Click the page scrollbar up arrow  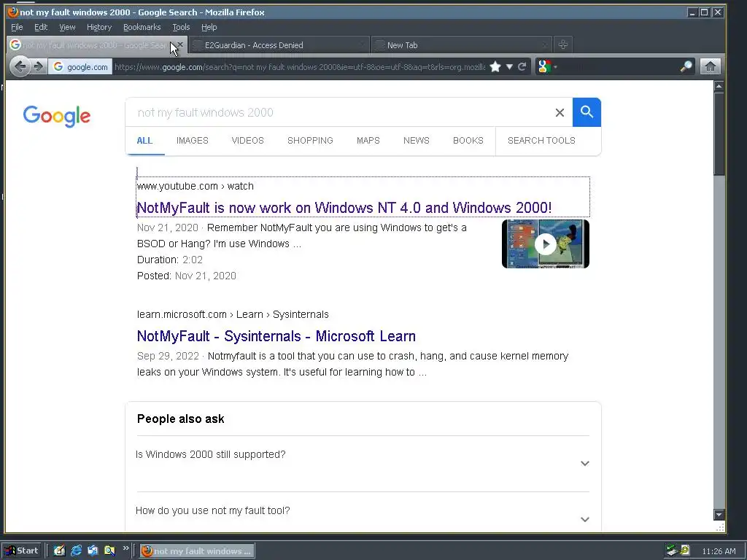click(x=719, y=86)
